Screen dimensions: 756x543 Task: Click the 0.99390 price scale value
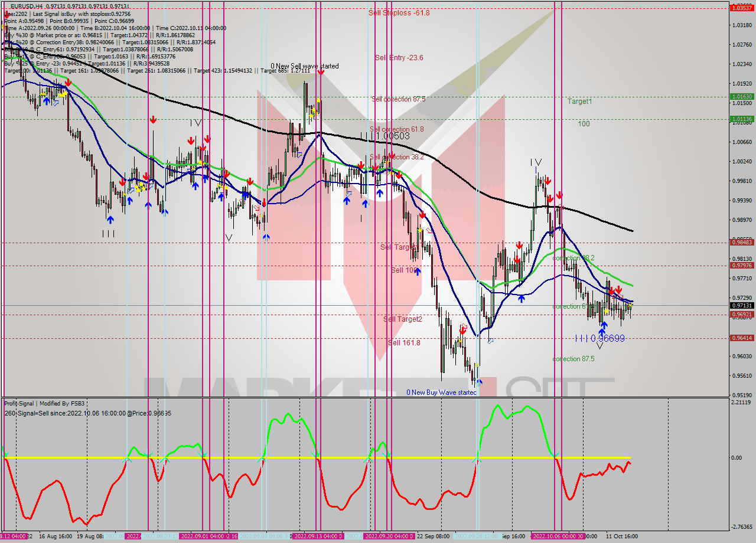[741, 201]
